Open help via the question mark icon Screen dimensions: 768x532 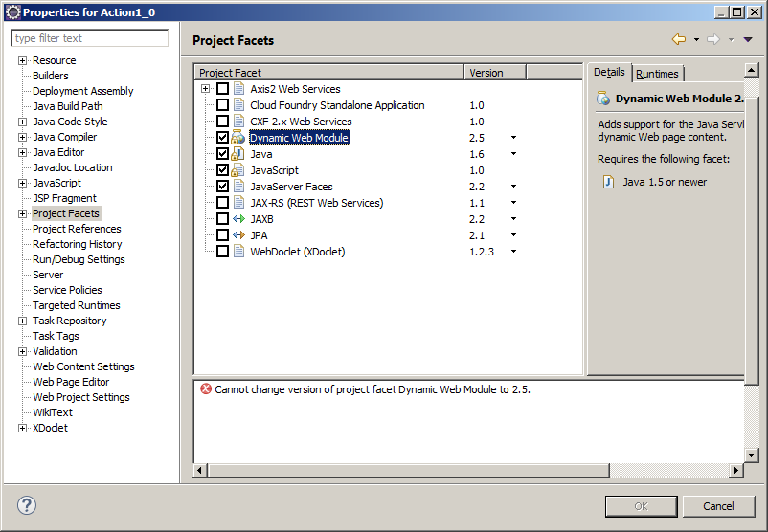pyautogui.click(x=27, y=505)
